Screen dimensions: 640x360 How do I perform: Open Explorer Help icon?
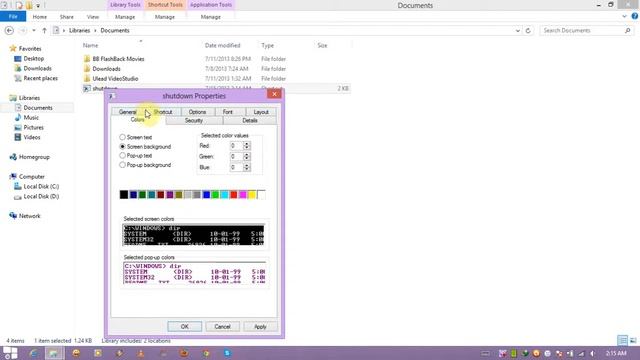(x=635, y=16)
